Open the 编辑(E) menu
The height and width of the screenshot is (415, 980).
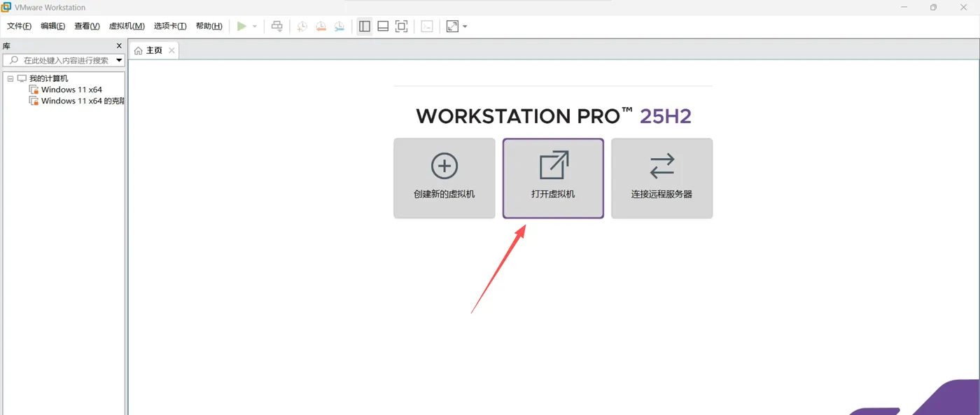(x=53, y=26)
